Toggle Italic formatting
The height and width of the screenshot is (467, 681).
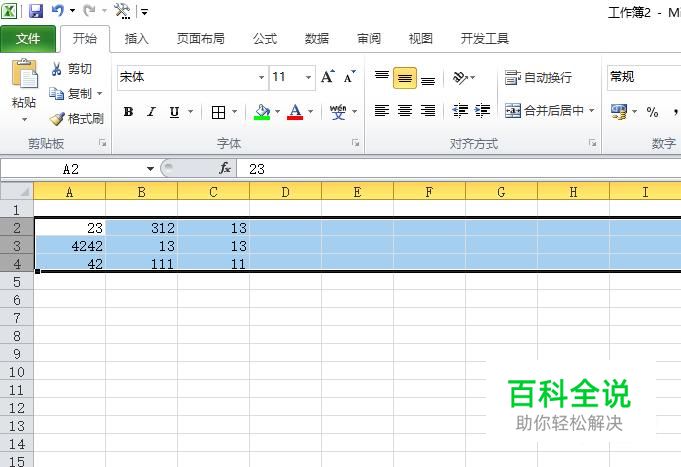[151, 112]
